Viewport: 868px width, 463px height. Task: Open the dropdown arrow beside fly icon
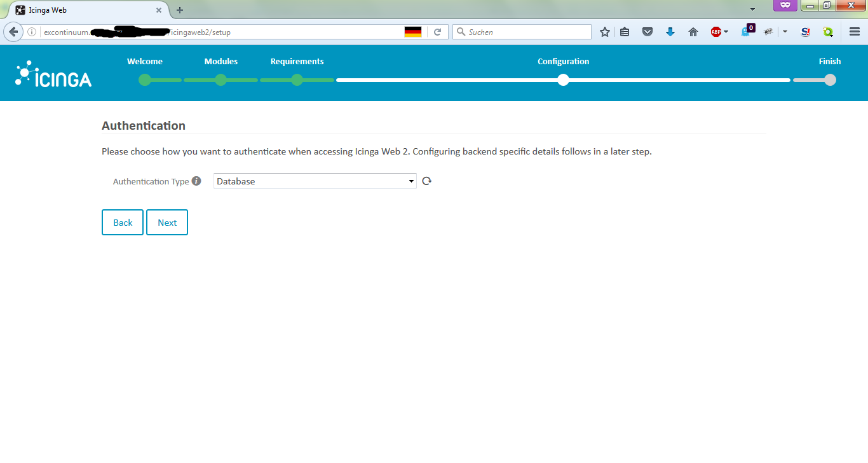tap(785, 32)
